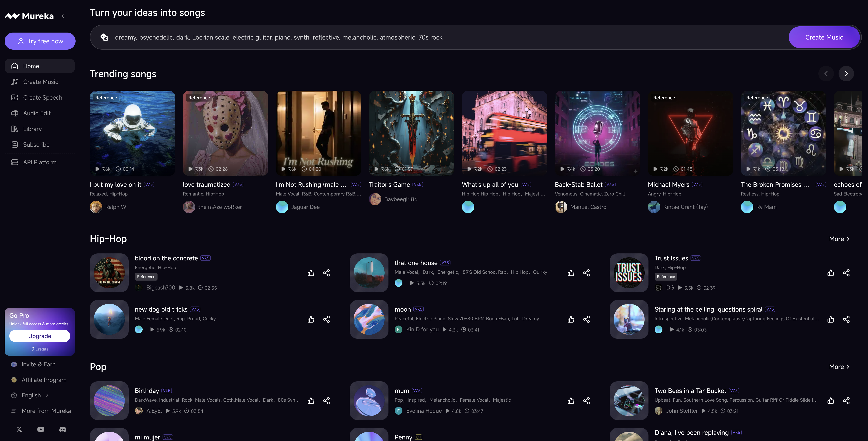This screenshot has height=441, width=868.
Task: Expand the English language selector
Action: coord(31,395)
